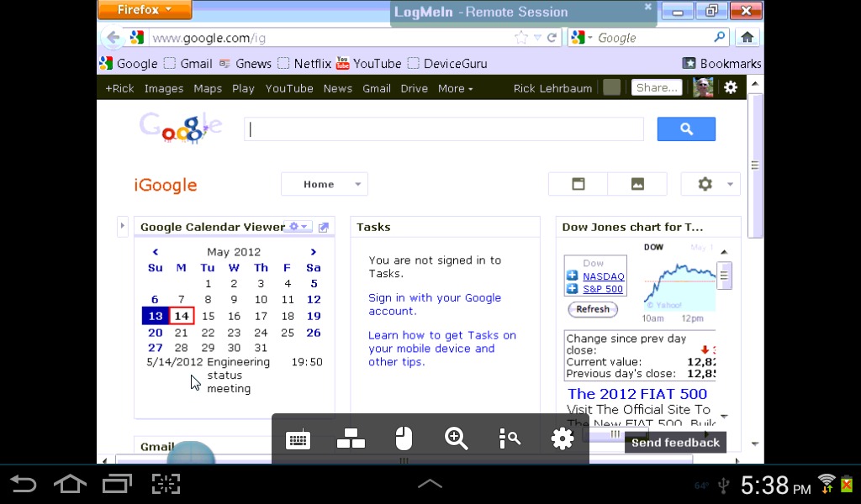Maximize the Google Calendar Viewer gadget

pyautogui.click(x=324, y=227)
